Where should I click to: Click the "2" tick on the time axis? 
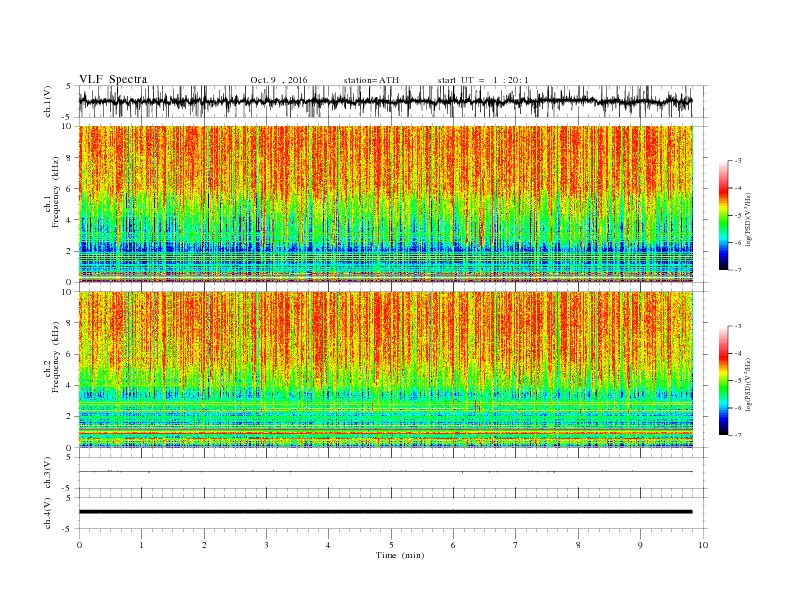(x=204, y=545)
